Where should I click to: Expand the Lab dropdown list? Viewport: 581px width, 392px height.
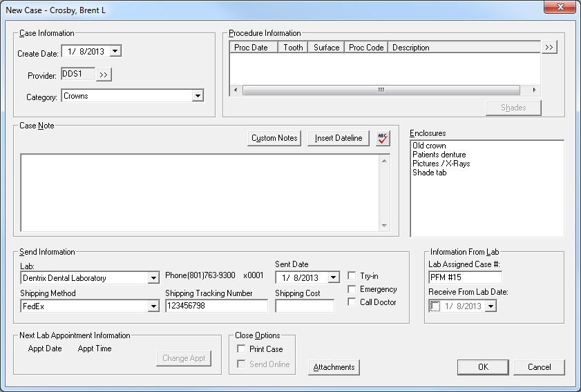(x=153, y=278)
